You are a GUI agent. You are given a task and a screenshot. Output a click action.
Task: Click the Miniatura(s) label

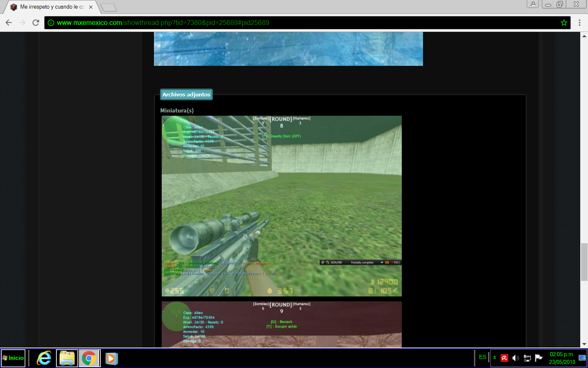pos(177,110)
